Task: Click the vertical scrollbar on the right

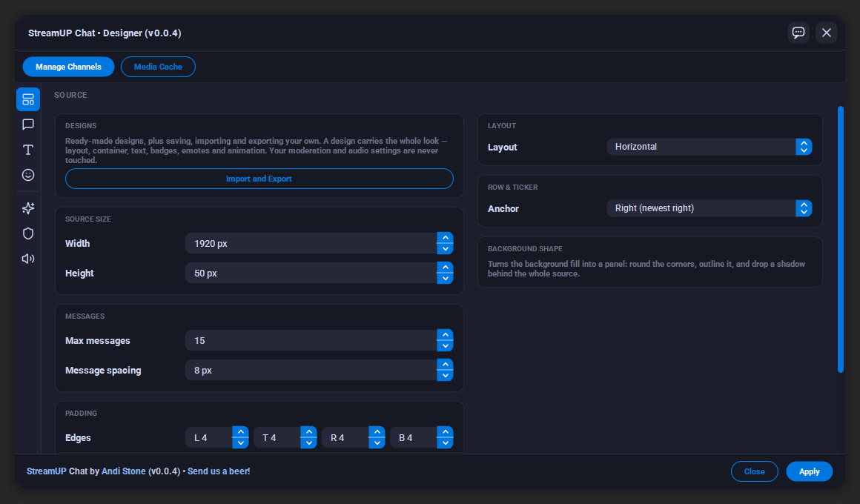Action: pos(840,239)
